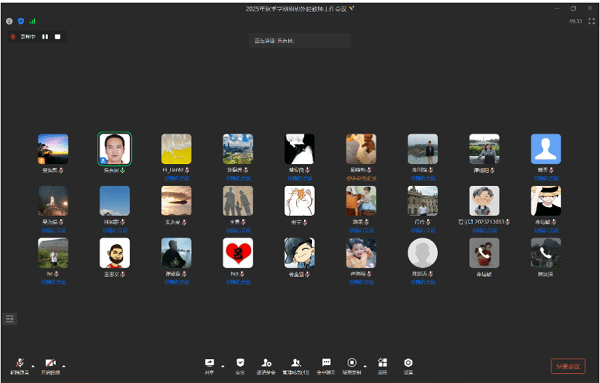Select the plain blue sky avatar
The height and width of the screenshot is (383, 600).
pos(115,201)
